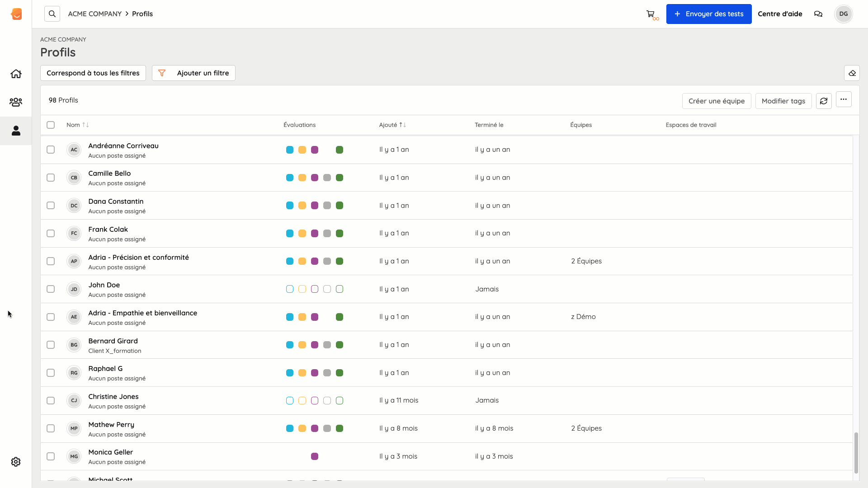
Task: Refresh the profiles list
Action: pos(824,101)
